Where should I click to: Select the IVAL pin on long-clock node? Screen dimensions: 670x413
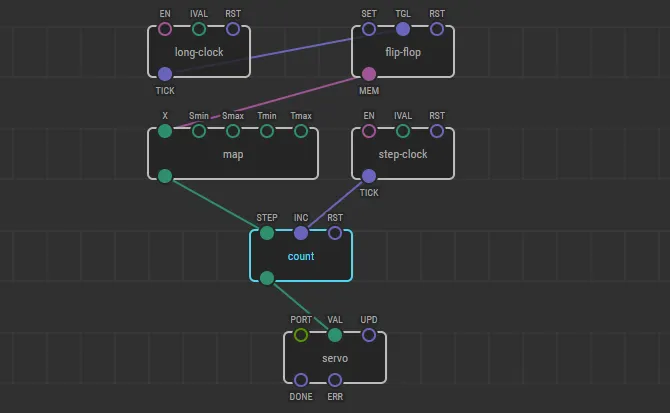click(x=199, y=29)
